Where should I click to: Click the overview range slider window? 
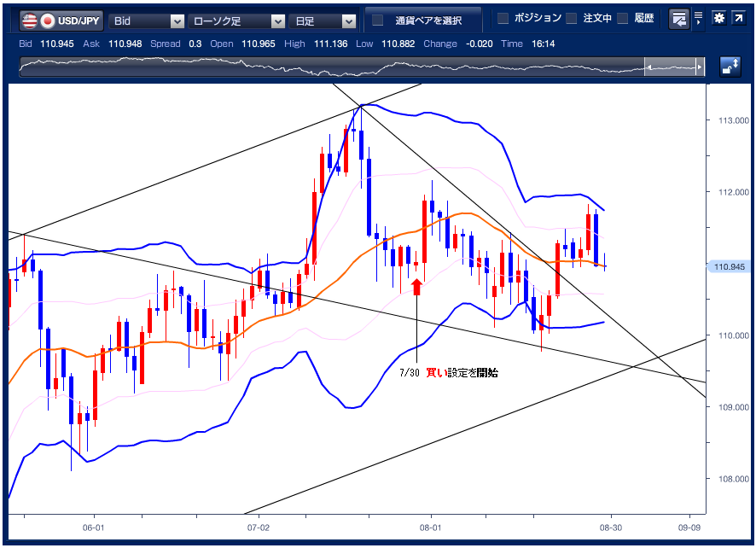coord(673,67)
